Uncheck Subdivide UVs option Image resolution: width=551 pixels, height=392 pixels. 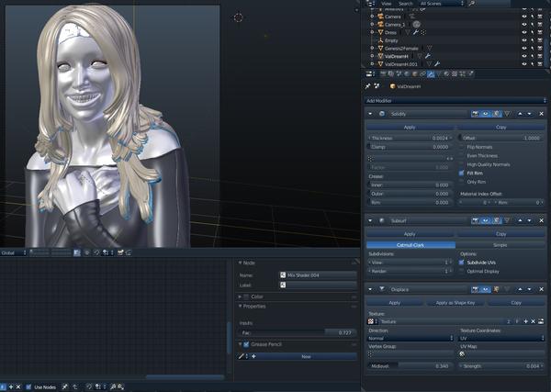coord(461,262)
